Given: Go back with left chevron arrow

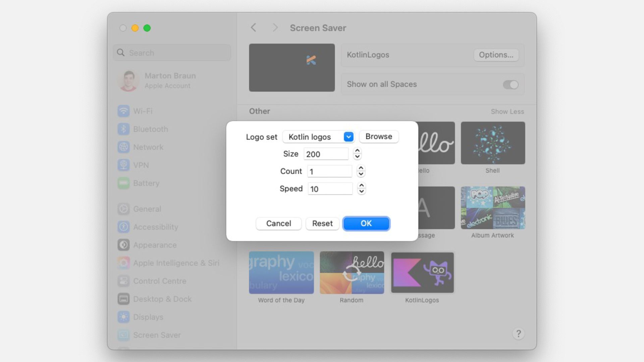Looking at the screenshot, I should [x=254, y=28].
